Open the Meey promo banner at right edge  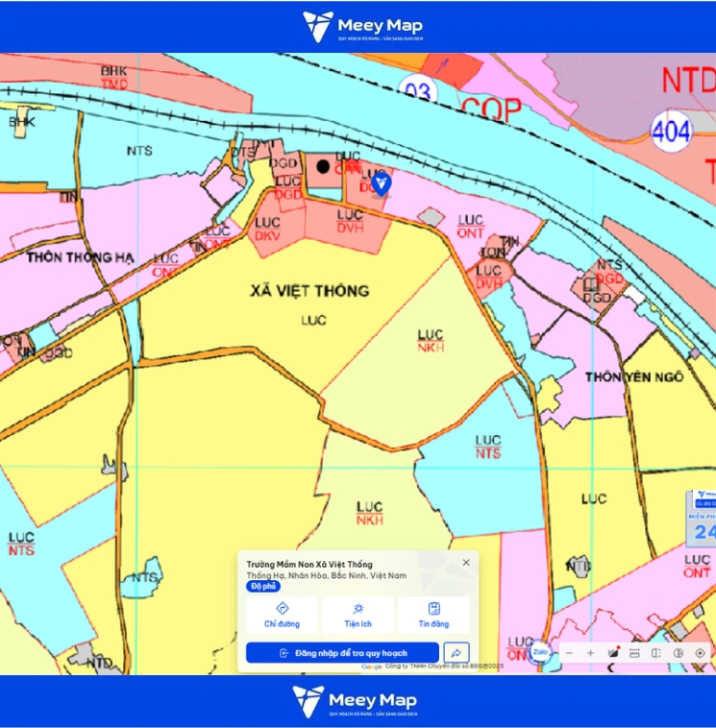[702, 518]
